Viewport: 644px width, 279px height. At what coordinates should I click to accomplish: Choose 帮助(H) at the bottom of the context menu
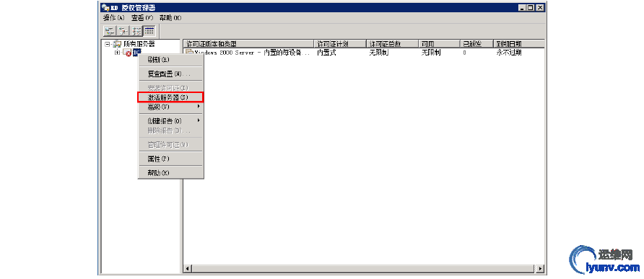(x=171, y=173)
